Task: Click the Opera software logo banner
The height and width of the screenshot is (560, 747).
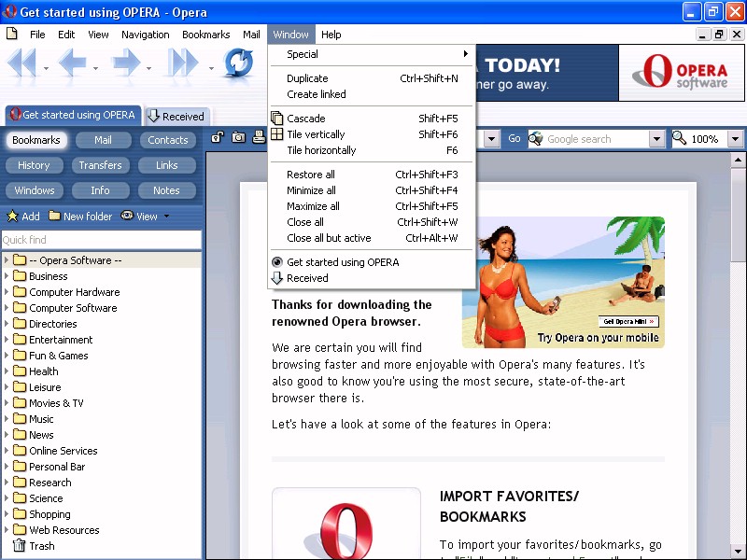Action: coord(682,73)
